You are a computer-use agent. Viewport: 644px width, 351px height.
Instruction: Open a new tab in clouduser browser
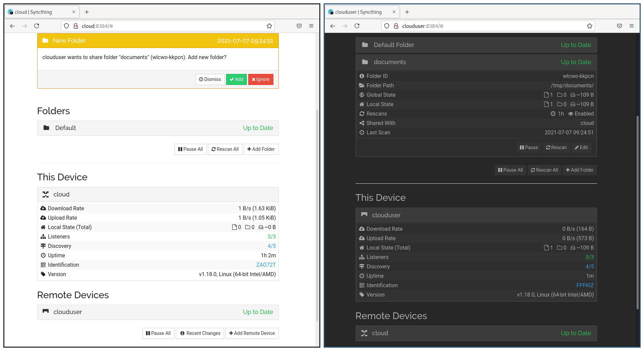pos(407,12)
